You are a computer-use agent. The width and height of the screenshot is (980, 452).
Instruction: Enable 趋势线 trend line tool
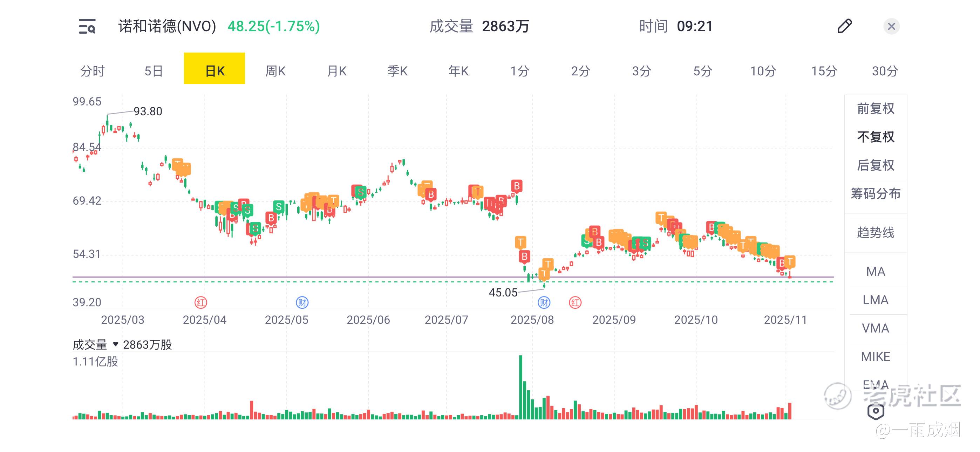(876, 232)
